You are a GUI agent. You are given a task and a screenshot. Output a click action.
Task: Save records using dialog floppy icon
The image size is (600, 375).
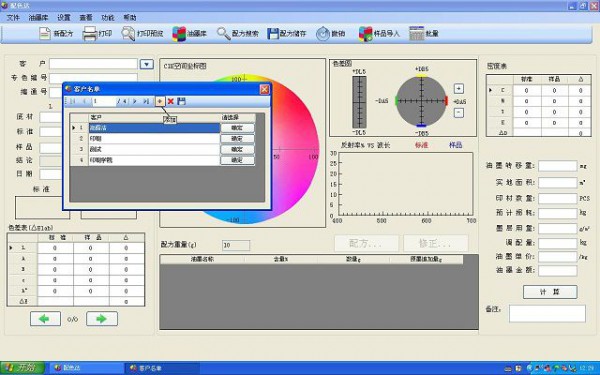click(x=181, y=101)
